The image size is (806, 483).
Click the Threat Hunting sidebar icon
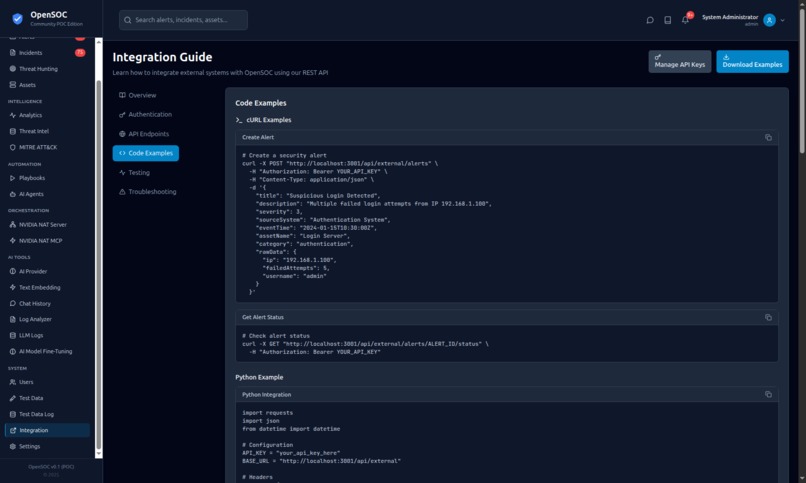pos(12,68)
